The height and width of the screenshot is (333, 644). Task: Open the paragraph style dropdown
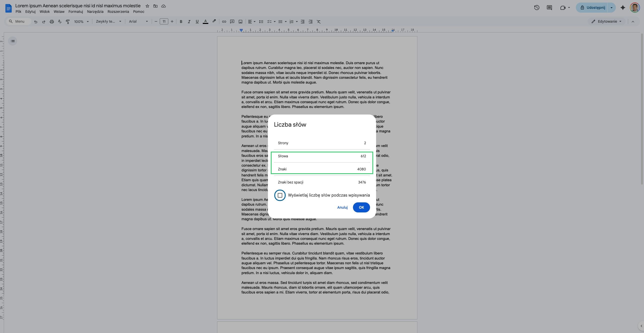point(108,22)
